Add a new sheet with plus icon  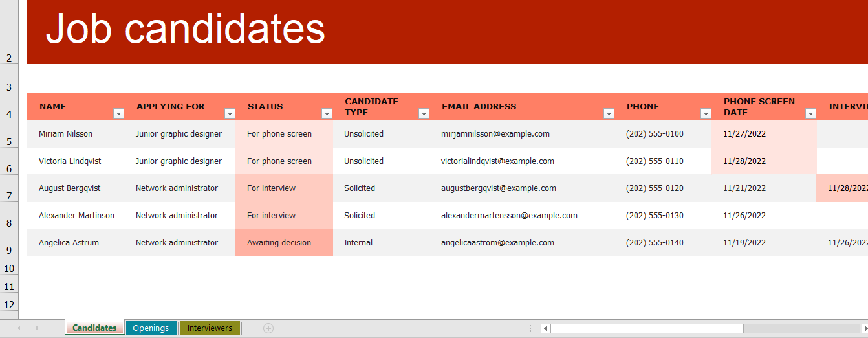[268, 328]
